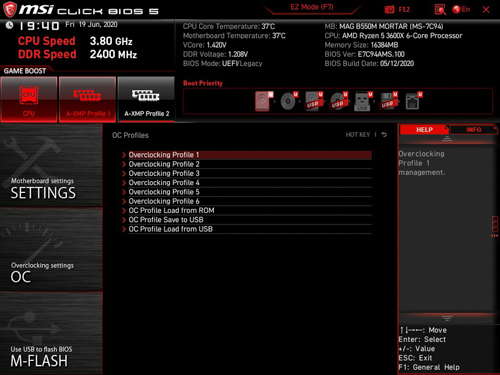This screenshot has height=375, width=500.
Task: Open the search magnifier icon in header
Action: [440, 10]
